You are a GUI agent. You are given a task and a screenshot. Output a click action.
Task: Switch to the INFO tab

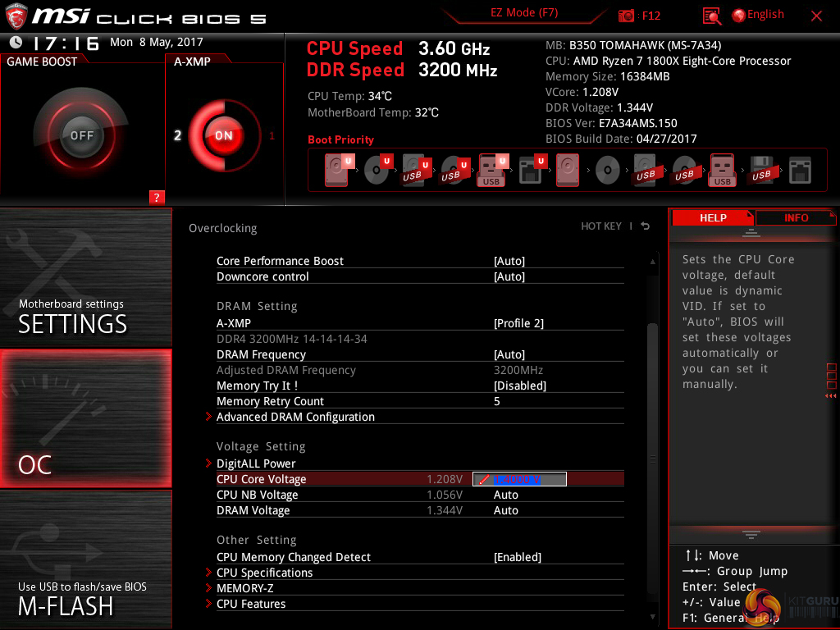pos(796,218)
